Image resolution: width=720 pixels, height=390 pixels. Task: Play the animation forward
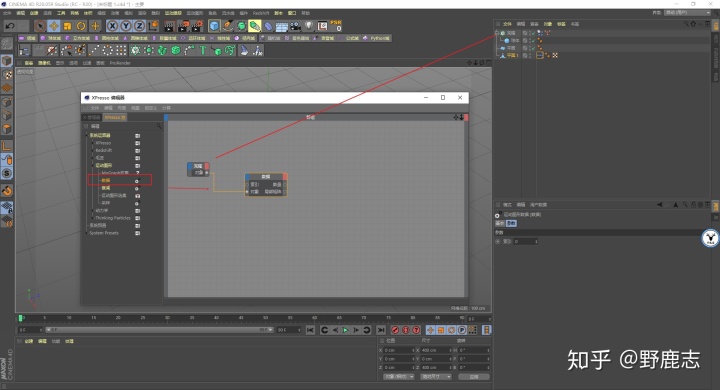coord(345,330)
